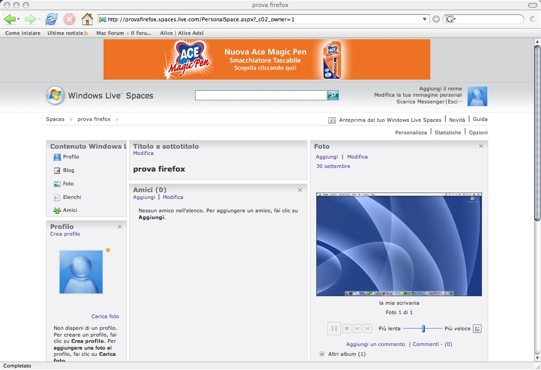The width and height of the screenshot is (541, 370).
Task: Pause the photo slideshow
Action: pos(334,328)
